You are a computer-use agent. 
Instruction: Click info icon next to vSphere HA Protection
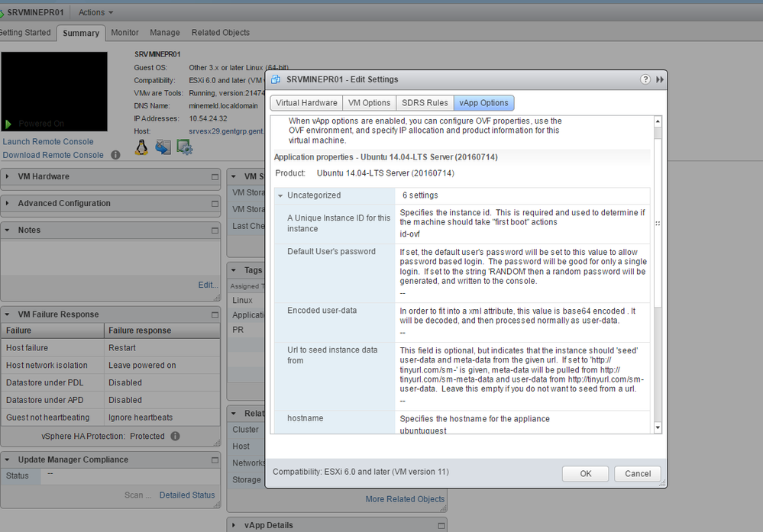tap(175, 437)
